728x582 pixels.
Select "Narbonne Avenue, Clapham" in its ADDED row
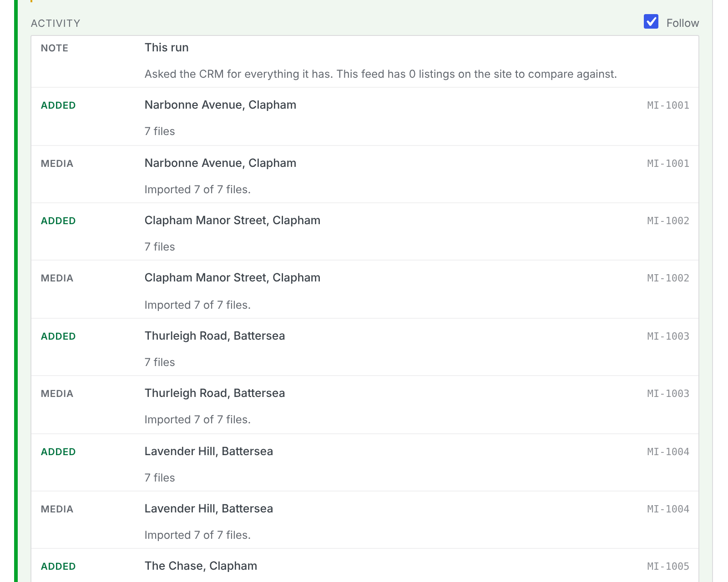[220, 105]
